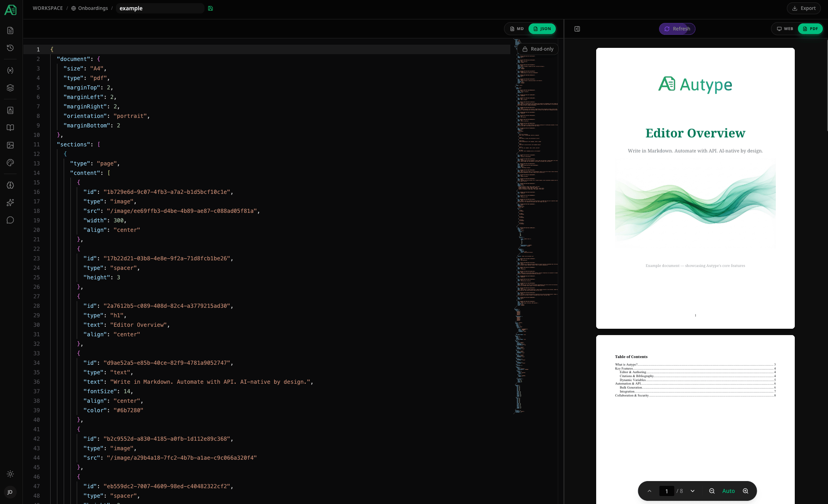Image resolution: width=828 pixels, height=504 pixels.
Task: Click the Autype logo icon
Action: [x=11, y=10]
